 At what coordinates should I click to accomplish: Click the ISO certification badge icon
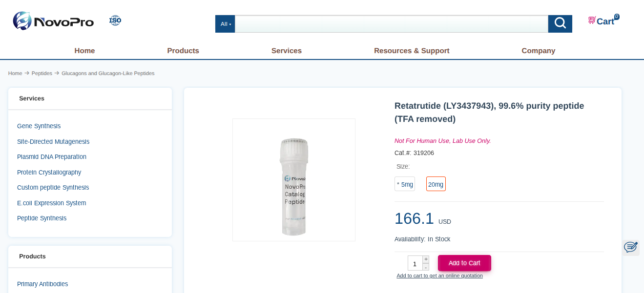(x=115, y=20)
